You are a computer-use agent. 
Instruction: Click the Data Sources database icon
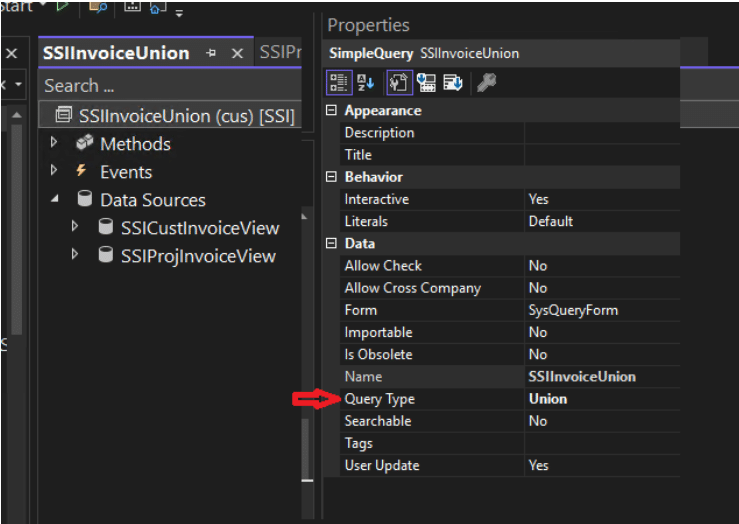[x=85, y=200]
